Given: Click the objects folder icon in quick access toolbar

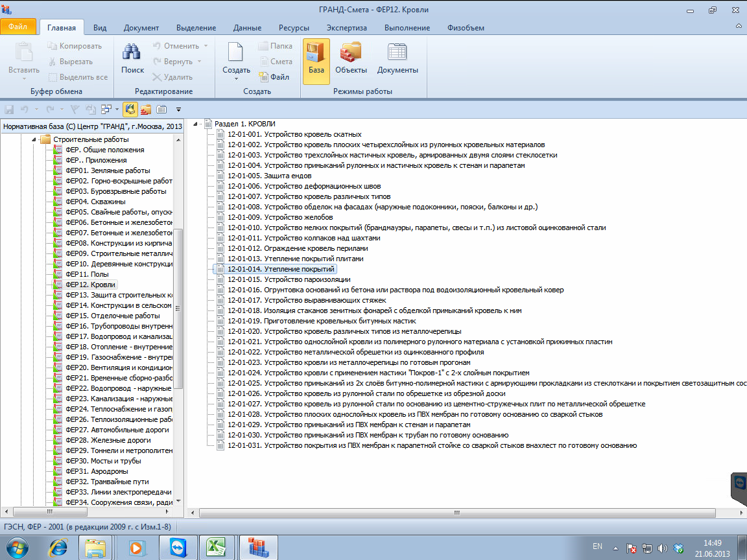Looking at the screenshot, I should tap(146, 110).
